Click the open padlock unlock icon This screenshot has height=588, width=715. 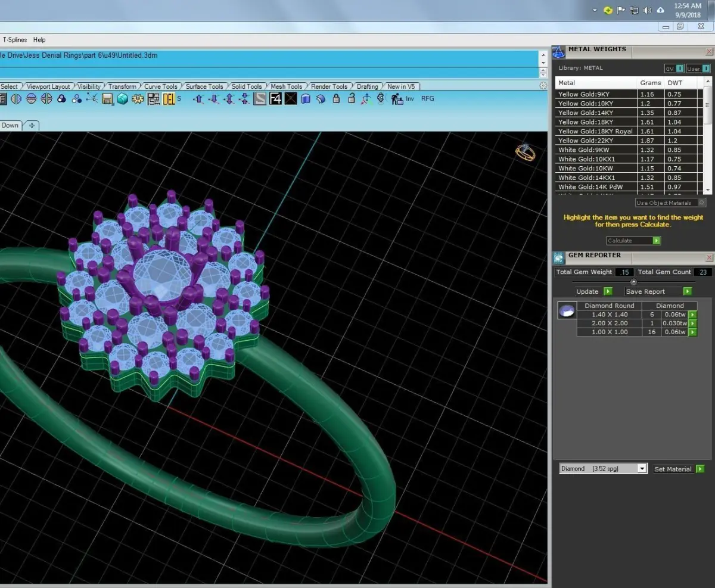point(352,99)
